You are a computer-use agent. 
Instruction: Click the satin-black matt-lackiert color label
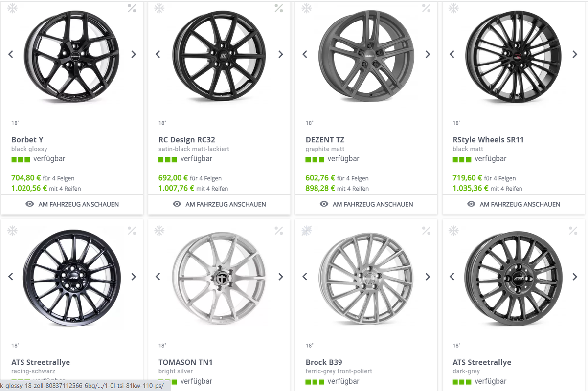[194, 149]
